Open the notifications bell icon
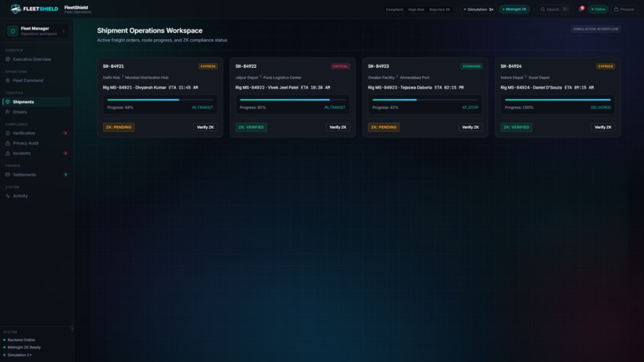The image size is (644, 362). click(581, 9)
